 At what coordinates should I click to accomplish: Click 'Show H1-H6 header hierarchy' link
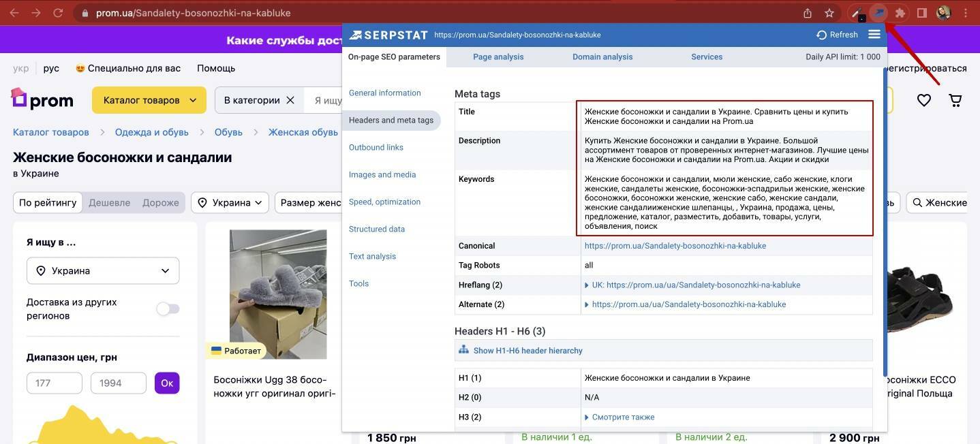(x=528, y=351)
